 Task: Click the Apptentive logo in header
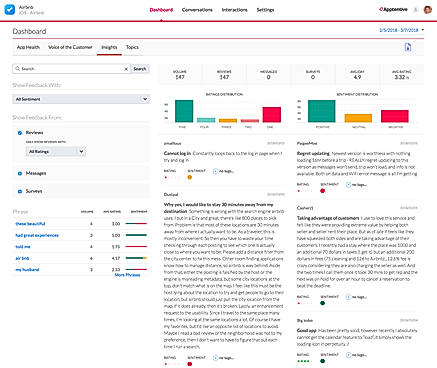tap(393, 9)
